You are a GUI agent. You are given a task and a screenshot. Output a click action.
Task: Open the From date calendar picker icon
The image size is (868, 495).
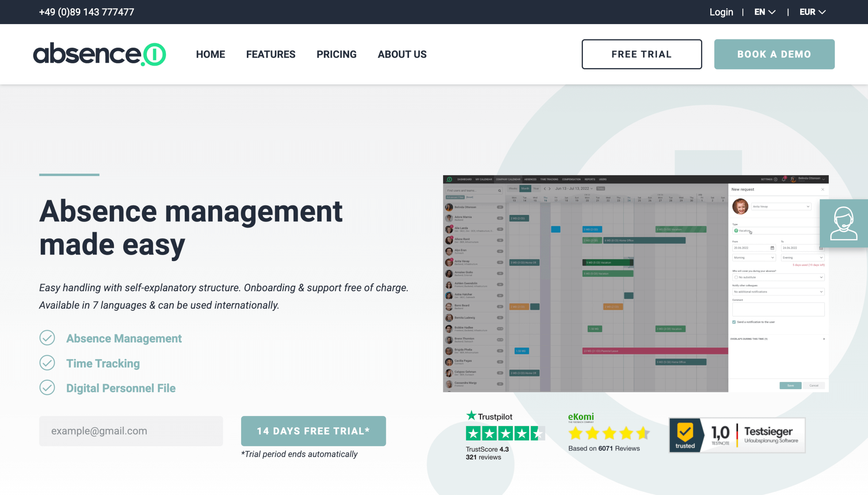click(772, 248)
